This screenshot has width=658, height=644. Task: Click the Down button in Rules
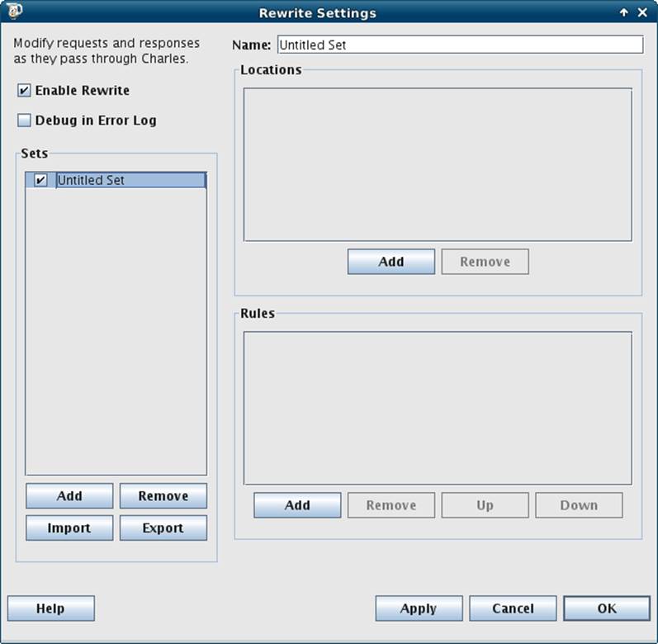[579, 505]
